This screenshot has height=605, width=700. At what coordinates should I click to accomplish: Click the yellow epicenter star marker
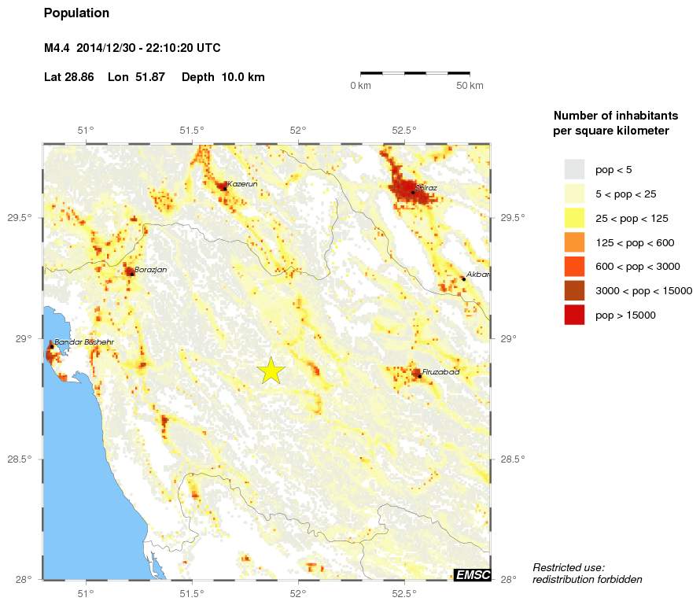(271, 370)
